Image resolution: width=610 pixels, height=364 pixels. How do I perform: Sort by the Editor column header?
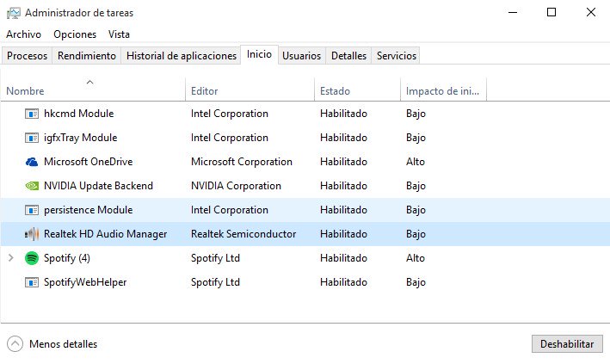pyautogui.click(x=250, y=91)
